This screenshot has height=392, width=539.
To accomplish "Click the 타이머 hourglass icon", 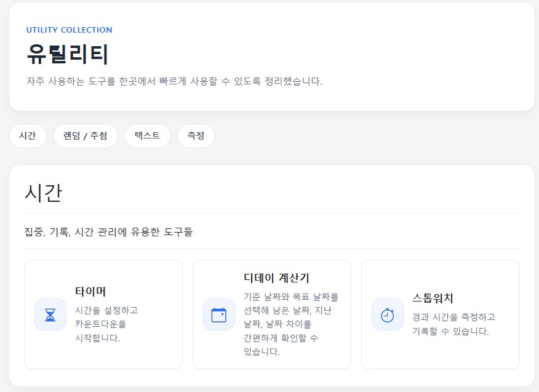I will (49, 314).
